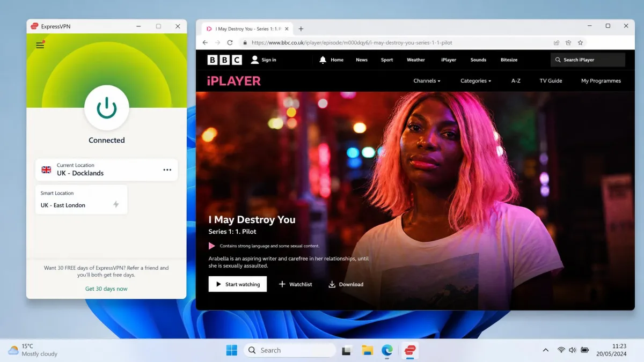The height and width of the screenshot is (362, 644).
Task: Open the A-Z listing
Action: tap(516, 81)
